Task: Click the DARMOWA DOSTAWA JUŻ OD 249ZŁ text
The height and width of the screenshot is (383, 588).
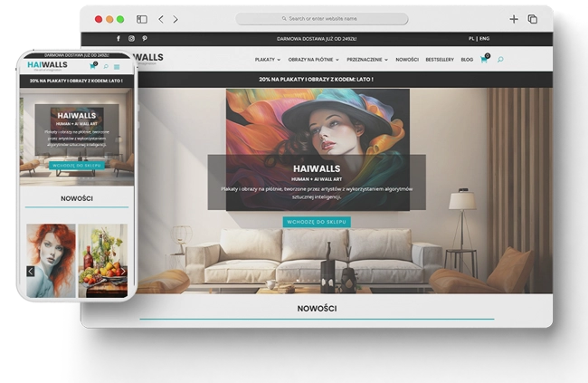Action: click(x=317, y=39)
